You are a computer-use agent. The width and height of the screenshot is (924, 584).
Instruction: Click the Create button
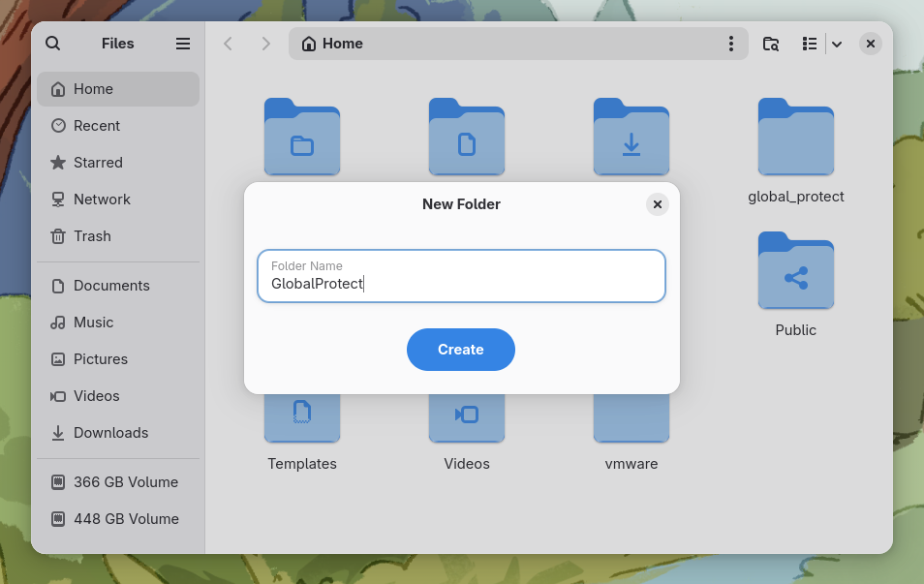(460, 350)
